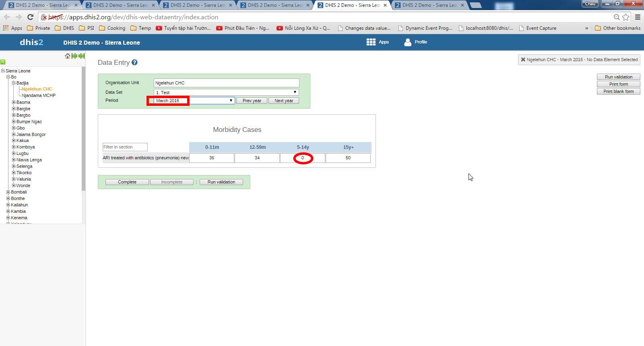Open the Apps shortcut in the bookmarks bar
The width and height of the screenshot is (644, 346).
tap(12, 28)
